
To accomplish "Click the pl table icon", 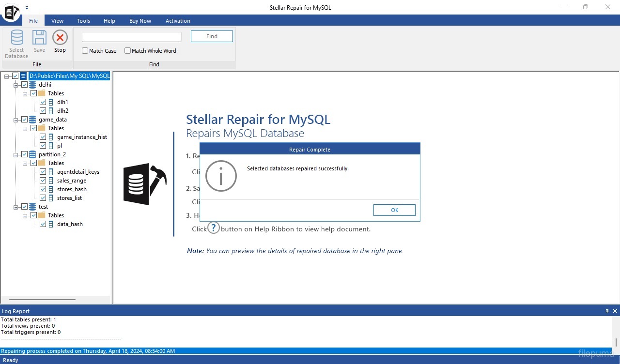I will (51, 146).
